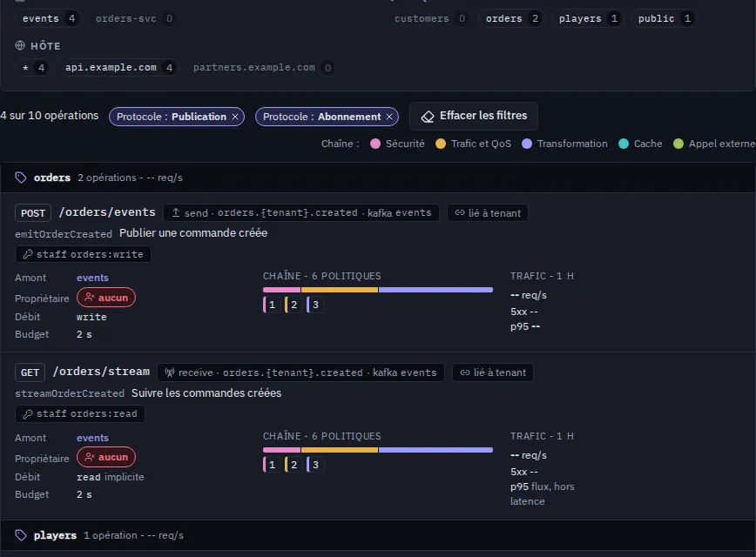Click the antenna icon in the receive chip
This screenshot has height=557, width=756.
170,372
